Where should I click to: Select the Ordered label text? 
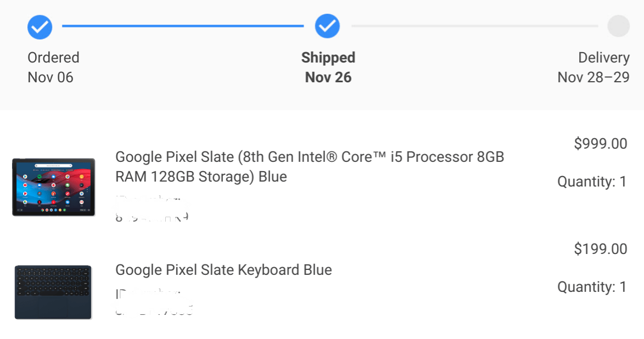(53, 58)
